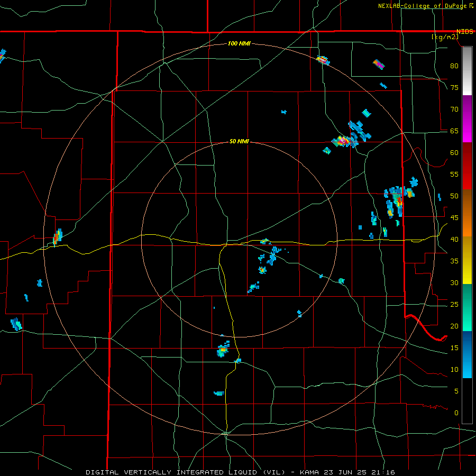Image resolution: width=476 pixels, height=476 pixels.
Task: Click the 70 value on the color scale
Action: coord(454,109)
